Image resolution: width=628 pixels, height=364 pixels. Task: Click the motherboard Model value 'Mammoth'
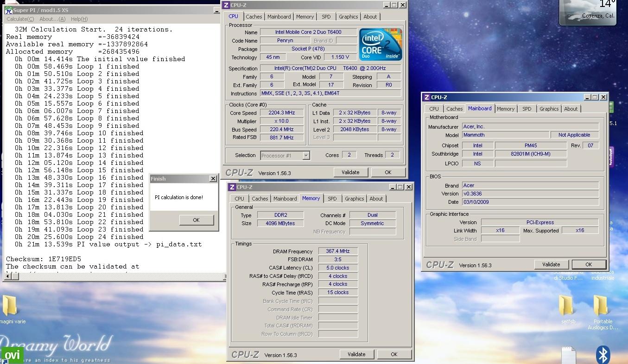click(x=506, y=135)
